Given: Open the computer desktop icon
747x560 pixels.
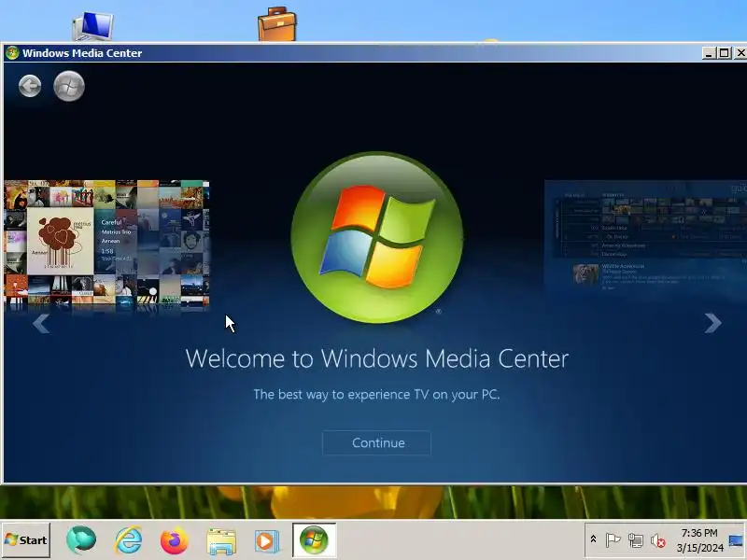Looking at the screenshot, I should [92, 26].
